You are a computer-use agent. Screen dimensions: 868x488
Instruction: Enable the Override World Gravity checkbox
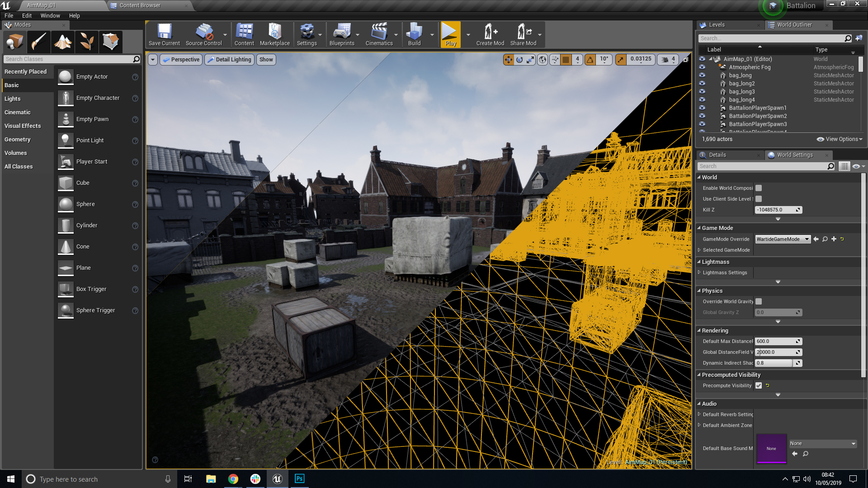click(759, 301)
